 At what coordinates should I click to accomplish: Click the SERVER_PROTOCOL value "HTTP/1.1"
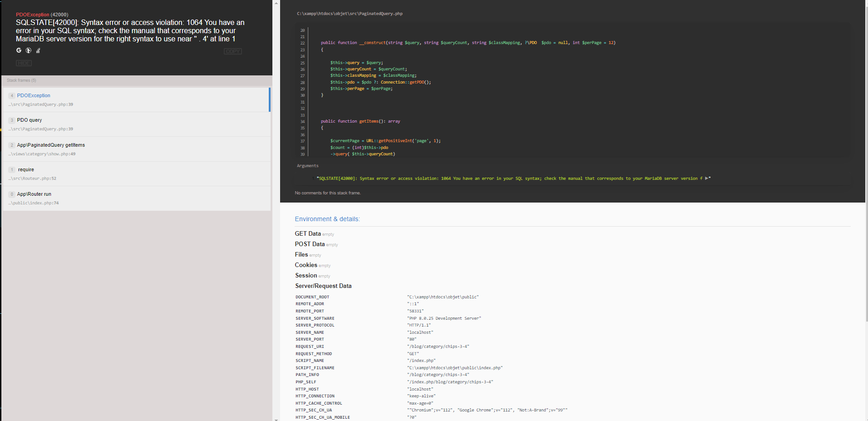pyautogui.click(x=419, y=325)
